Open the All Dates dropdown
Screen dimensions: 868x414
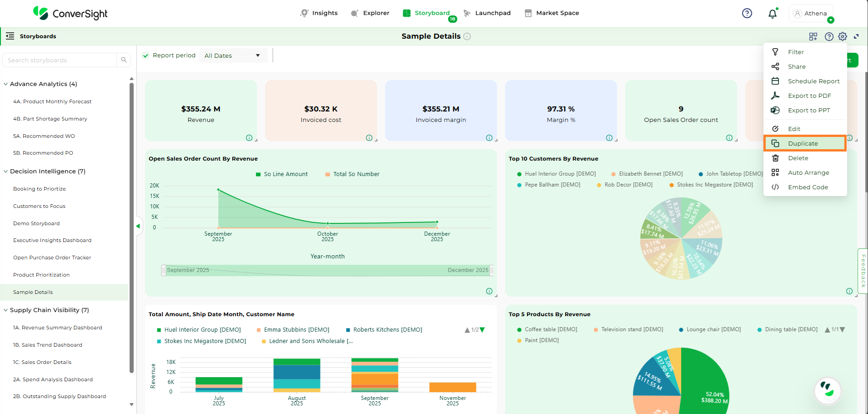[233, 56]
